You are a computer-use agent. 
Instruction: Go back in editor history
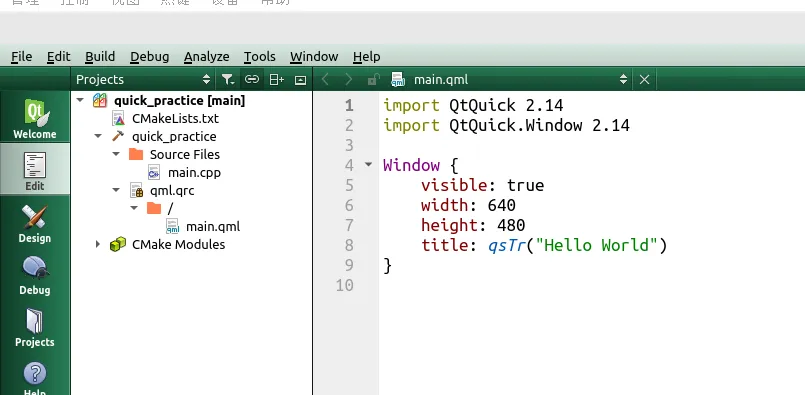[324, 80]
